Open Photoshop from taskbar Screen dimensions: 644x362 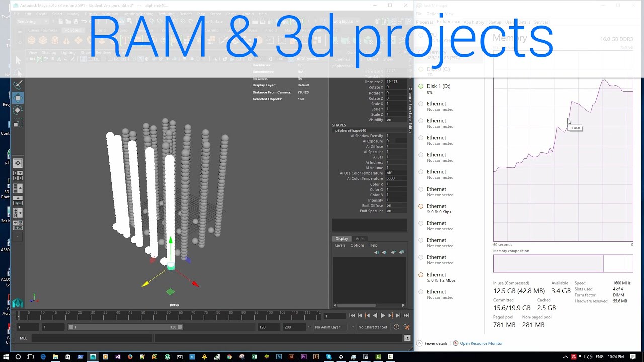279,357
